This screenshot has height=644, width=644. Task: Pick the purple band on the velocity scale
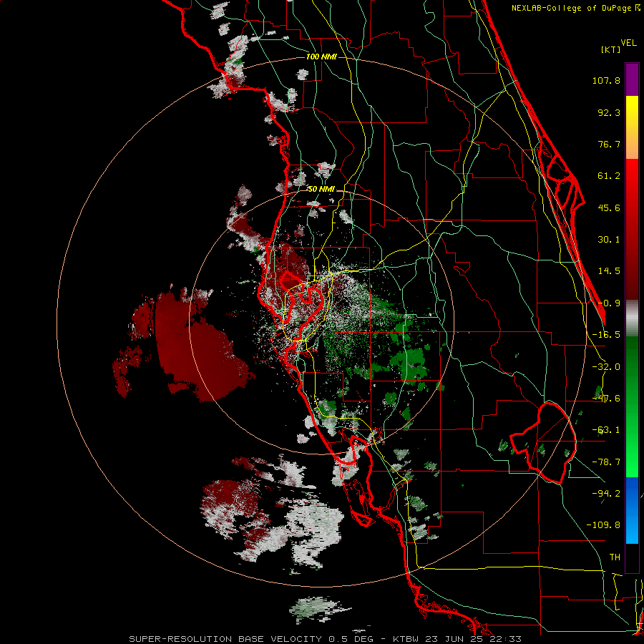coord(632,79)
